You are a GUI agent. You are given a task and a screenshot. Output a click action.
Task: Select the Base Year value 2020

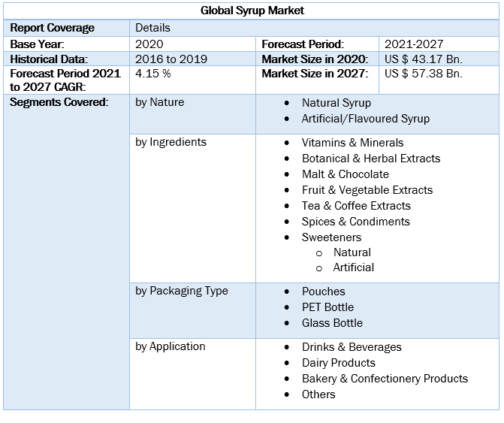tap(149, 44)
